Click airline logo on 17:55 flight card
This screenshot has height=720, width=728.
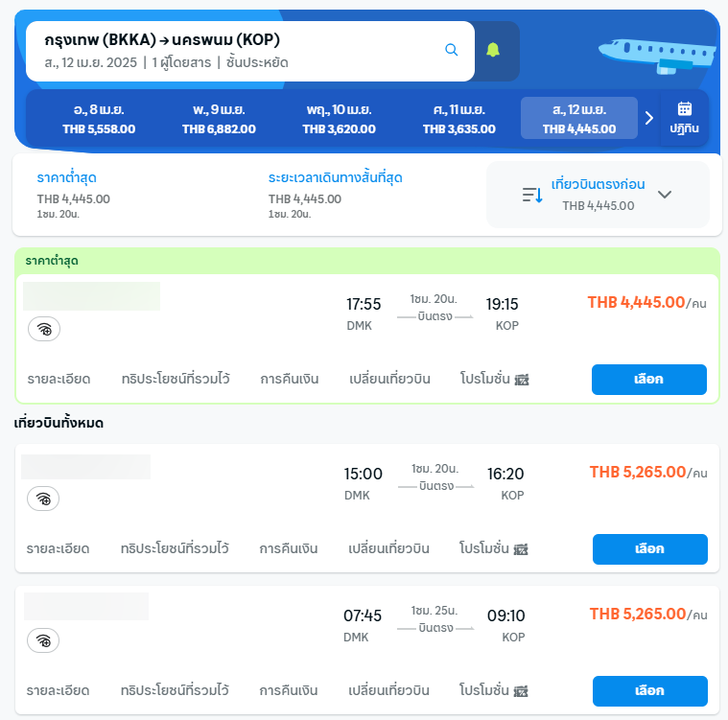pyautogui.click(x=91, y=296)
